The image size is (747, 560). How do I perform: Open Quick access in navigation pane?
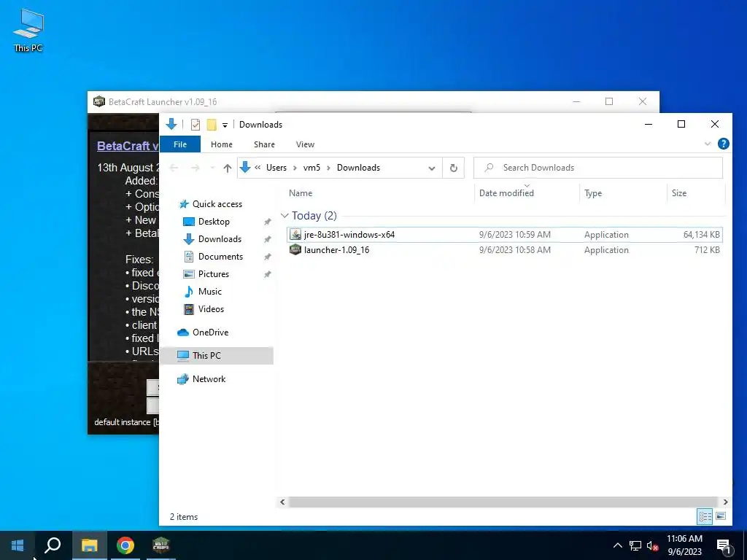pos(217,204)
